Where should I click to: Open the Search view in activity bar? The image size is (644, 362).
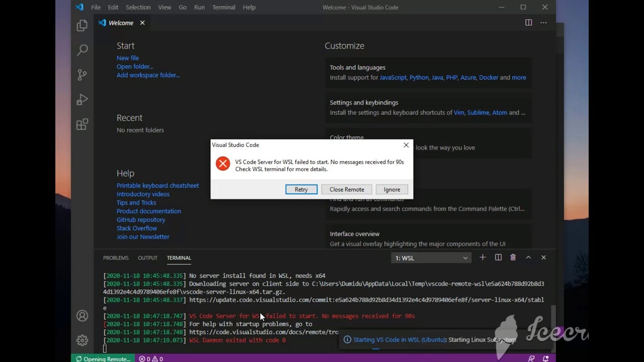point(82,50)
